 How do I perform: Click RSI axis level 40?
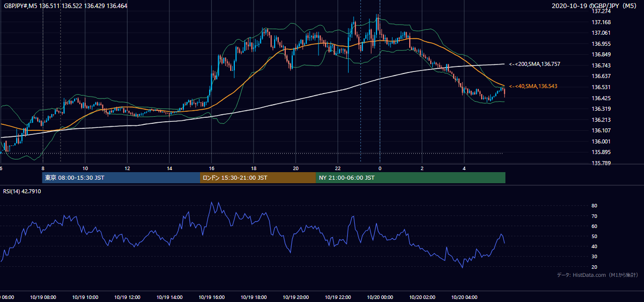click(595, 247)
